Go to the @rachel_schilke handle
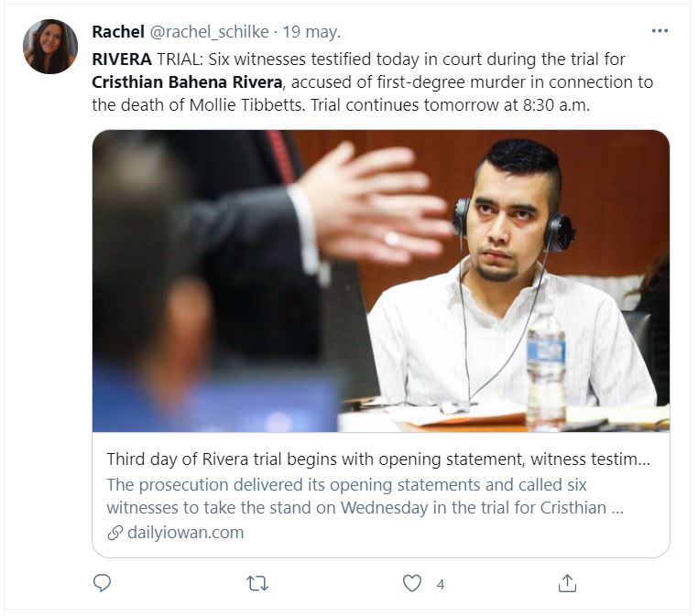Viewport: 698px width, 616px height. click(209, 32)
